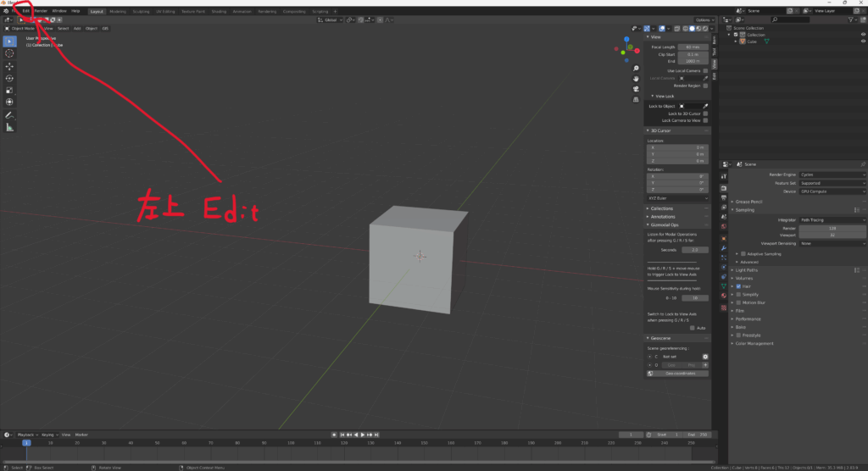Viewport: 868px width, 471px height.
Task: Activate the Annotate pencil tool
Action: coord(10,114)
